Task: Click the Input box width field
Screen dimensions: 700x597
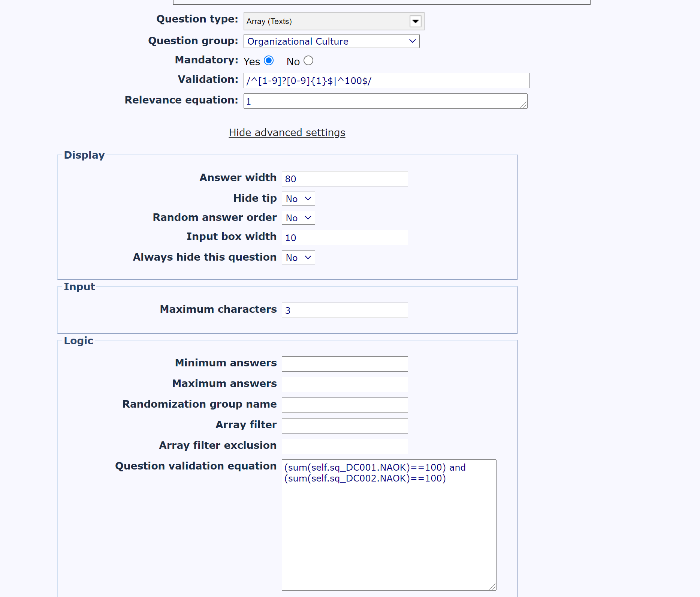Action: coord(344,238)
